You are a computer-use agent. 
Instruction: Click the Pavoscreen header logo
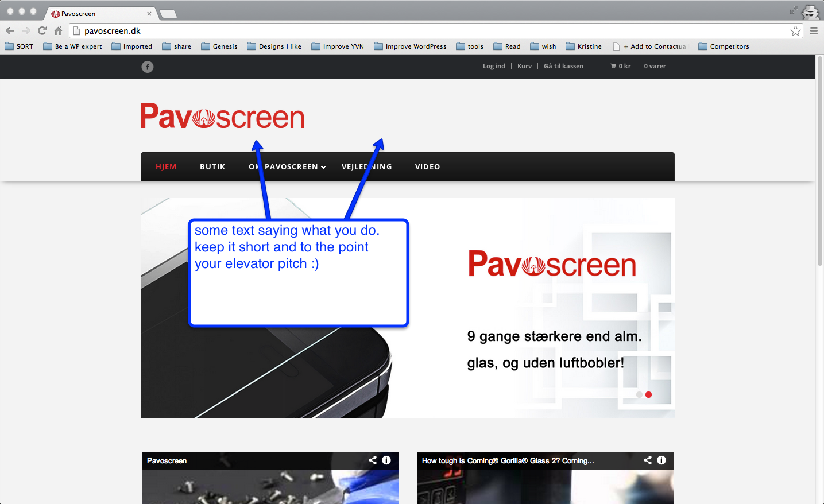point(222,116)
